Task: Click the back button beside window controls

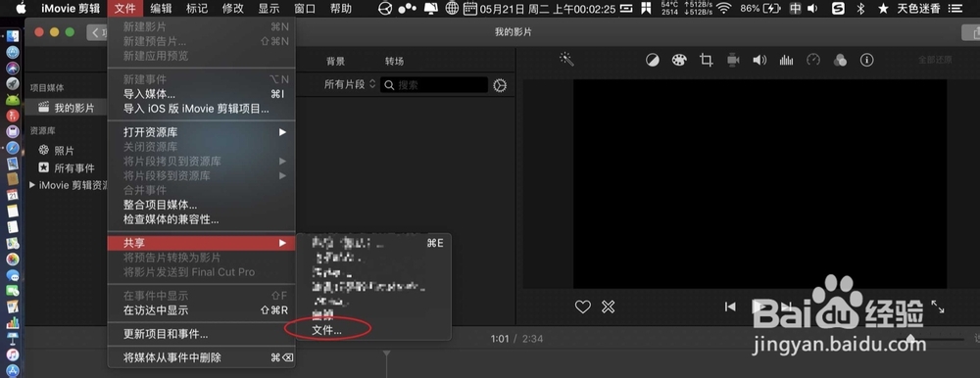Action: coord(97,32)
